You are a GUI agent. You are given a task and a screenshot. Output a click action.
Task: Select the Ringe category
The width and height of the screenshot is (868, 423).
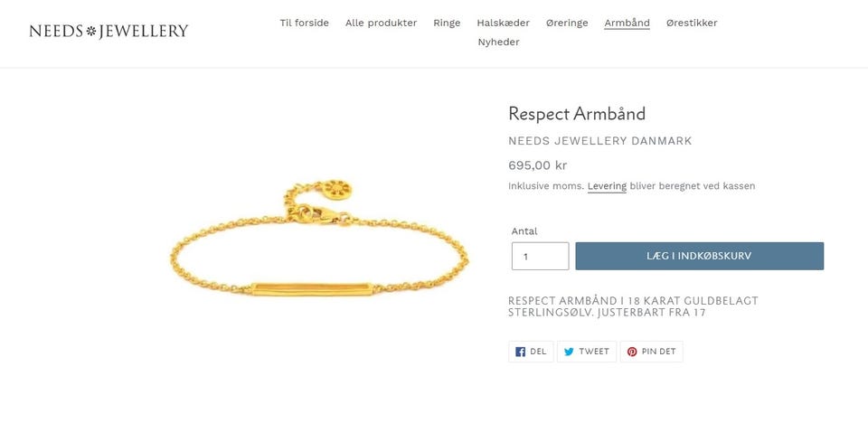[x=447, y=23]
